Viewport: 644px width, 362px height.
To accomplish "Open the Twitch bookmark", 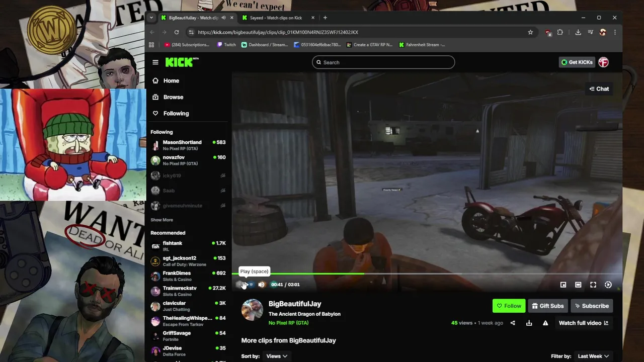I will pyautogui.click(x=226, y=45).
